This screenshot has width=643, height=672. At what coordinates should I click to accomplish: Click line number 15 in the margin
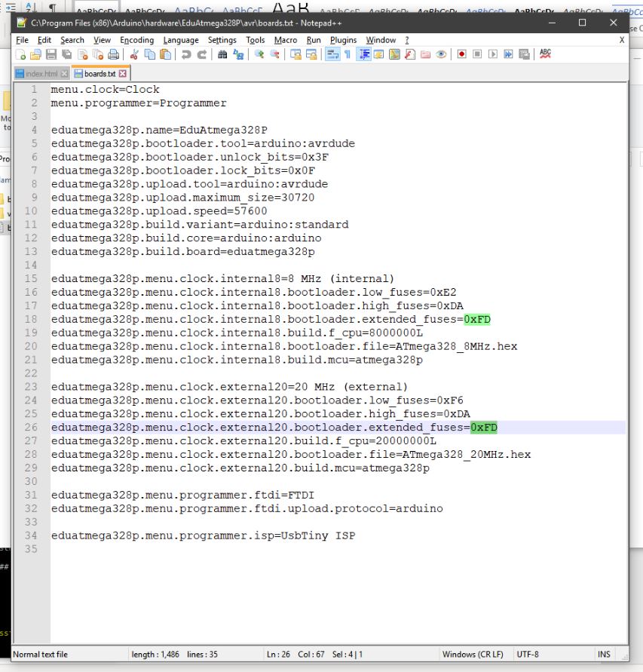coord(31,278)
